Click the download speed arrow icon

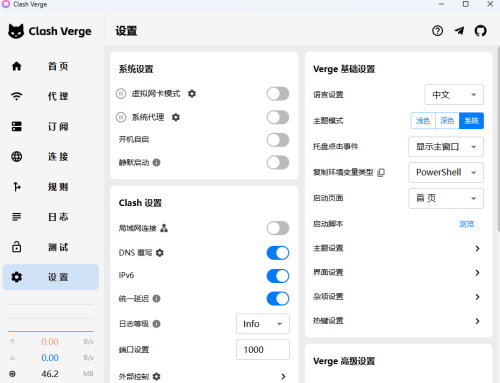pos(12,358)
